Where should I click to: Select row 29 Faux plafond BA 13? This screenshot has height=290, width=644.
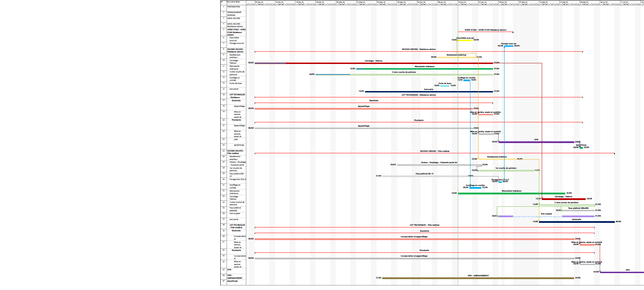pyautogui.click(x=233, y=175)
